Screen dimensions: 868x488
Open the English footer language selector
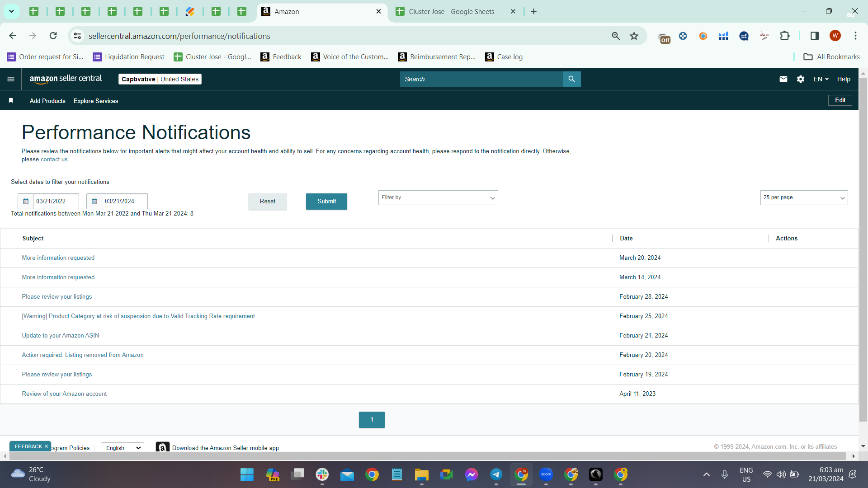pyautogui.click(x=123, y=448)
